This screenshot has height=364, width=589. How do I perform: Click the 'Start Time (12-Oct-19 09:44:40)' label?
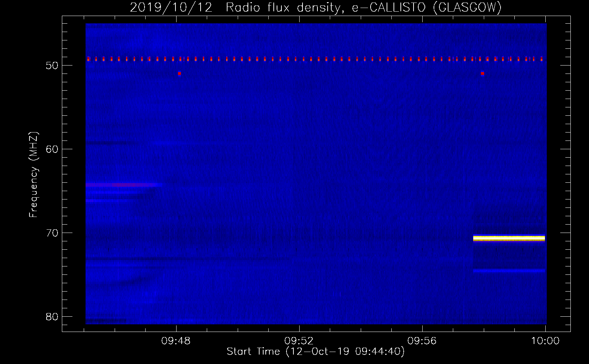click(316, 352)
